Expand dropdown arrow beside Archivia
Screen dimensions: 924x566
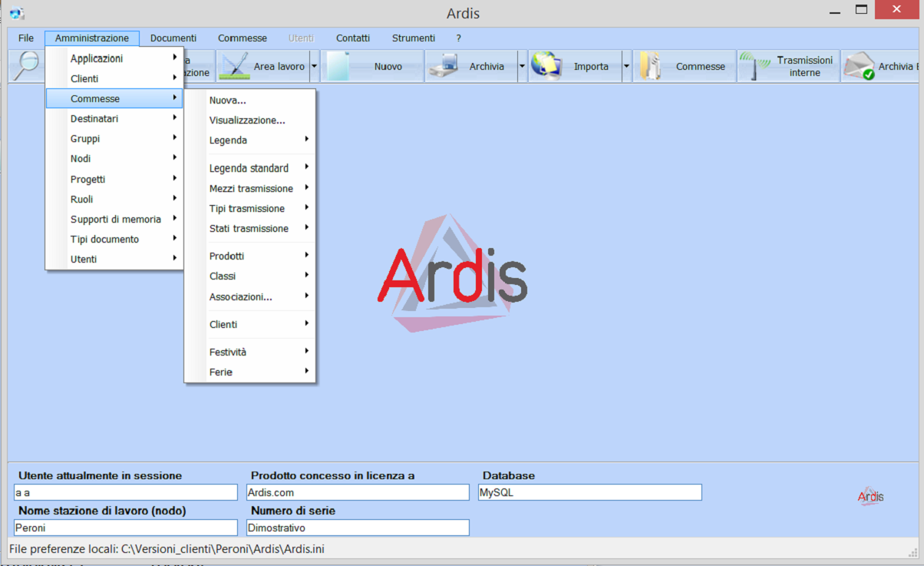coord(523,67)
